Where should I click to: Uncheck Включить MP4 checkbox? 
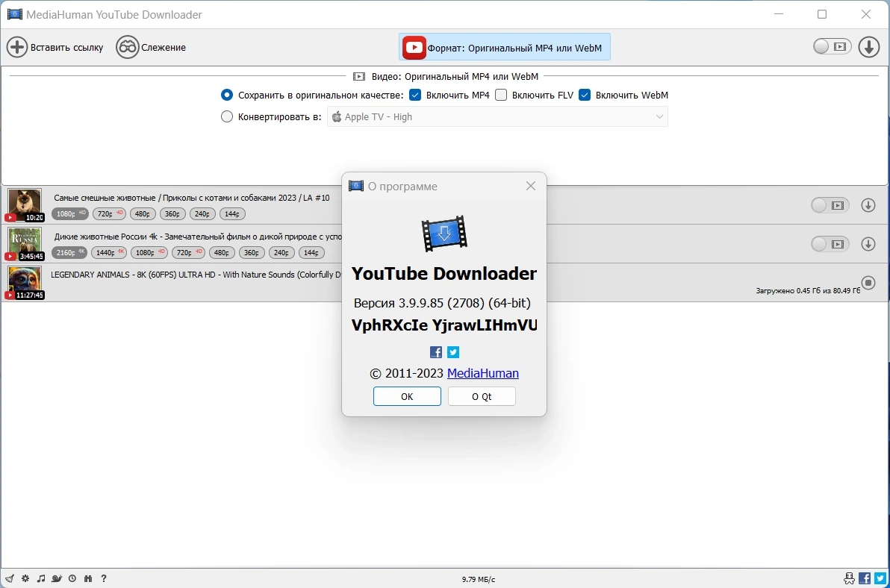click(415, 95)
